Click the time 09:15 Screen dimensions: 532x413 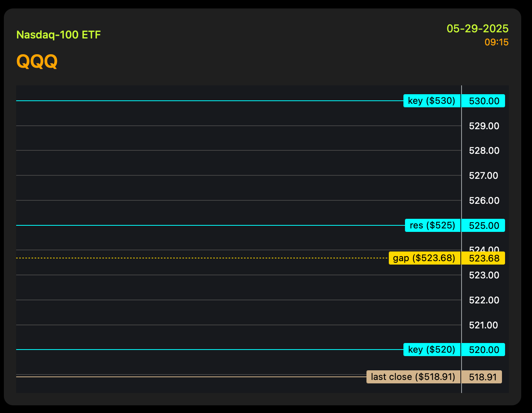497,42
